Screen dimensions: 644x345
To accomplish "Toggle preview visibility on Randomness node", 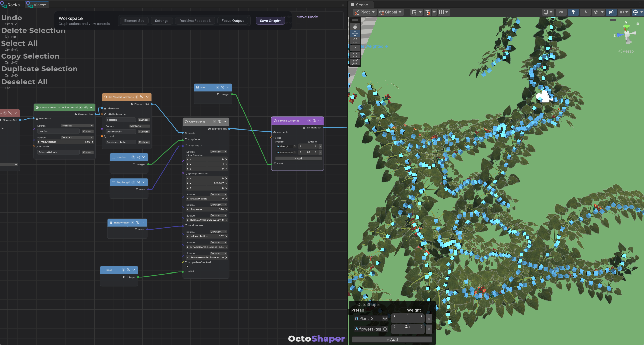I will pyautogui.click(x=137, y=223).
